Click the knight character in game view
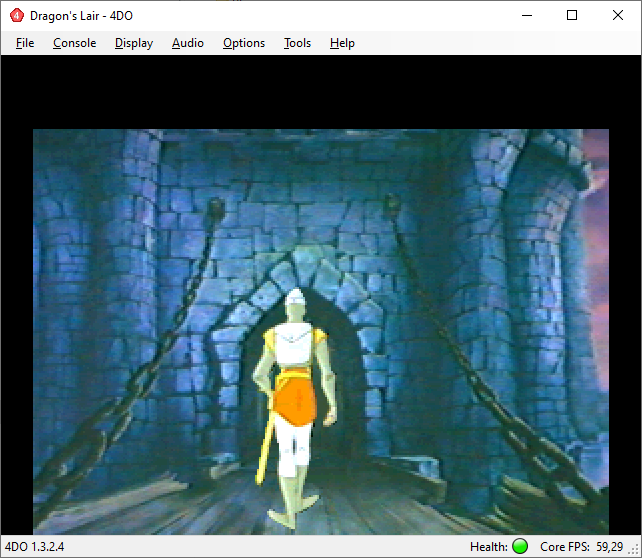Image resolution: width=642 pixels, height=558 pixels. tap(294, 407)
